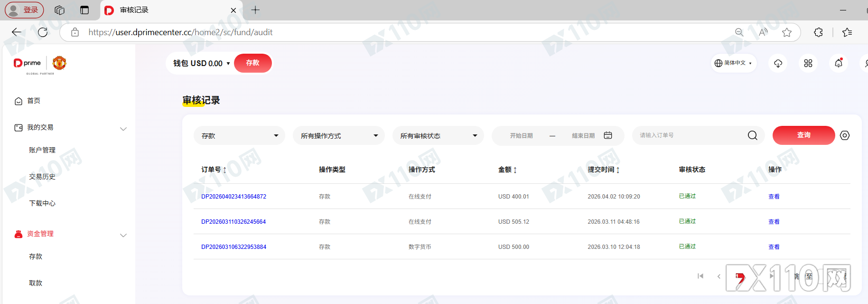Open the favorites list icon

click(x=847, y=32)
